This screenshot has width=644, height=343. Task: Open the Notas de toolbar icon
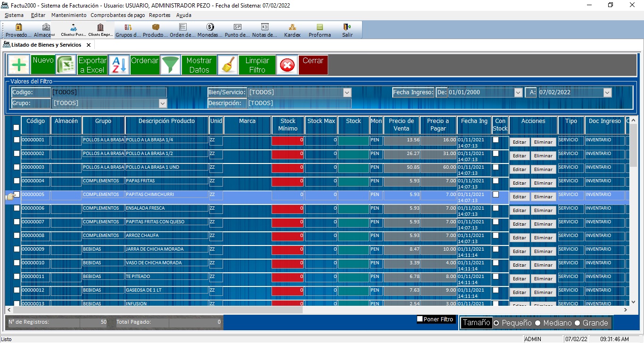pyautogui.click(x=265, y=30)
